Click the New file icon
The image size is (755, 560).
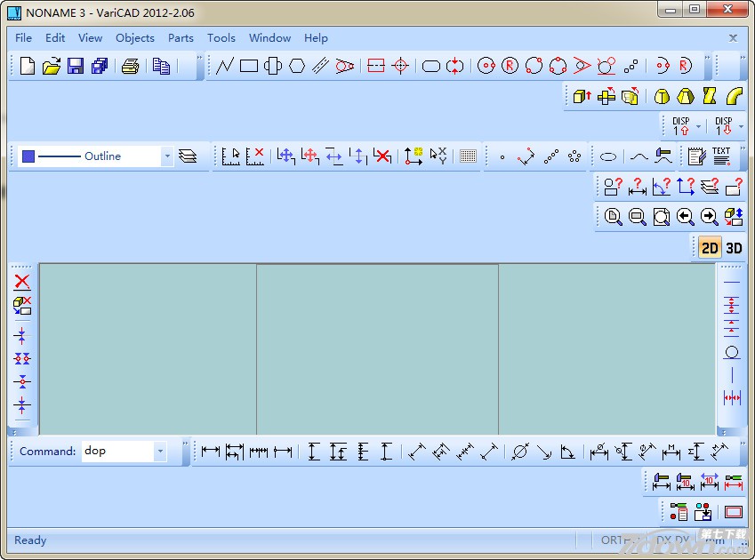tap(28, 66)
